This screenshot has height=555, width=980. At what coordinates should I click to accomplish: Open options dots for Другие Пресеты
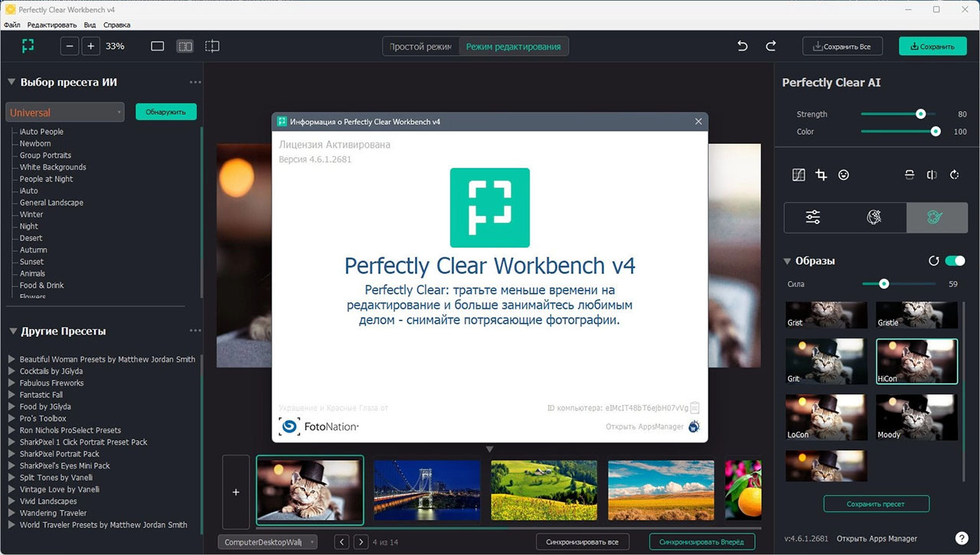[x=196, y=331]
